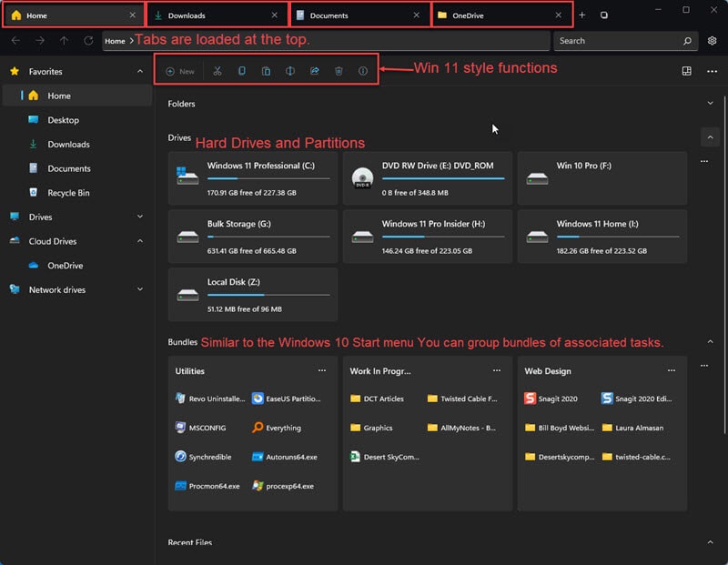This screenshot has height=565, width=728.
Task: Close the OneDrive tab
Action: pyautogui.click(x=559, y=15)
